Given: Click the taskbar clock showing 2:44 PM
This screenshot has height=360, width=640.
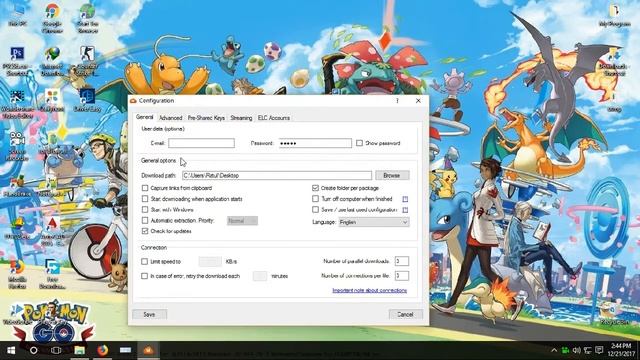Looking at the screenshot, I should 621,350.
